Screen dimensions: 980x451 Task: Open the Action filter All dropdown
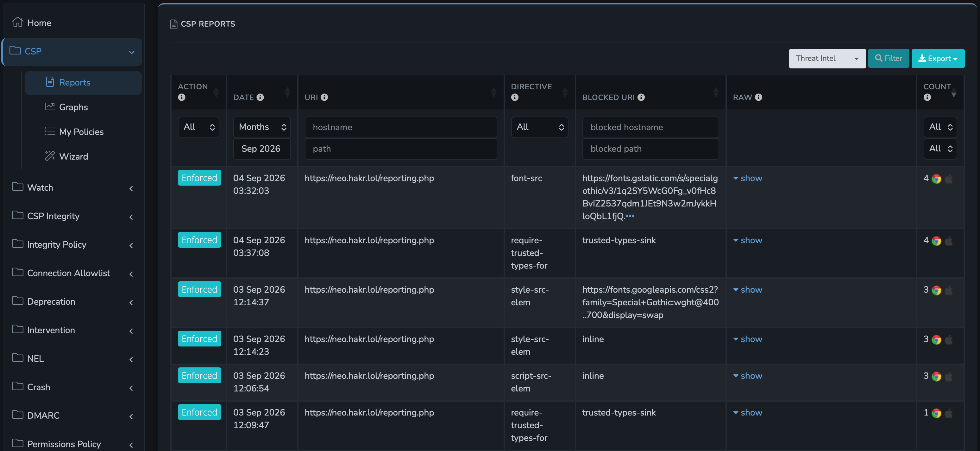click(198, 127)
